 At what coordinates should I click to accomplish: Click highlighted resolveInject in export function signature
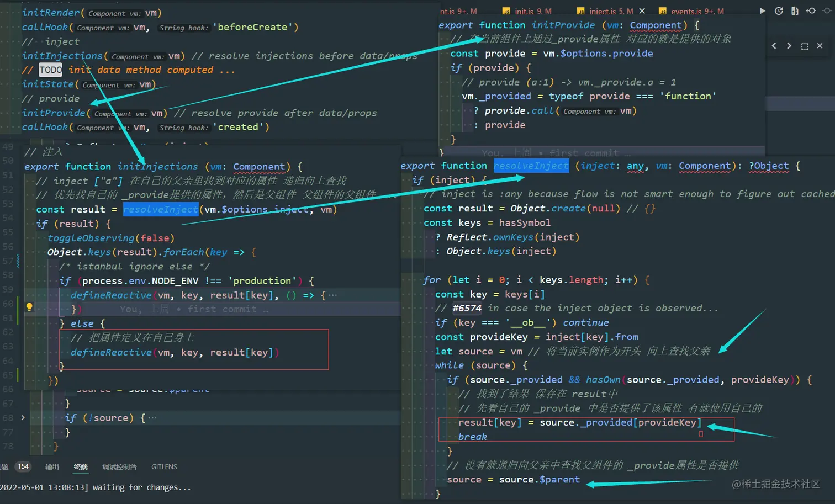point(531,166)
